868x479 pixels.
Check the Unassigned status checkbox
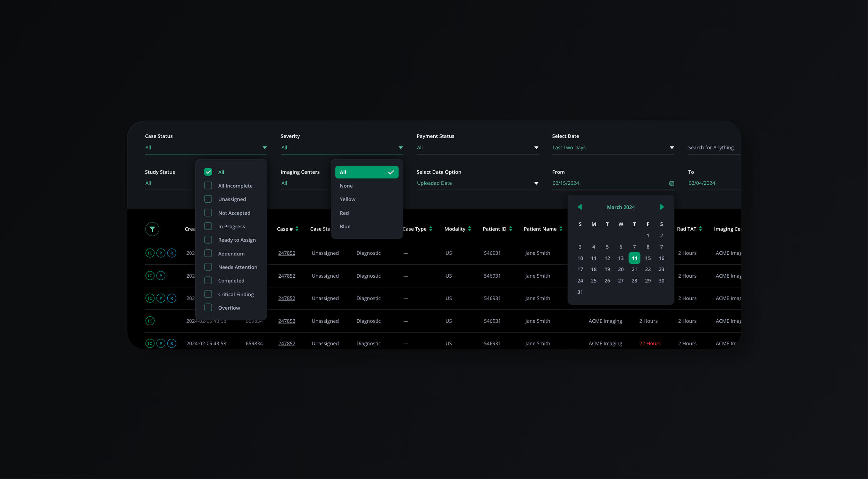click(208, 199)
